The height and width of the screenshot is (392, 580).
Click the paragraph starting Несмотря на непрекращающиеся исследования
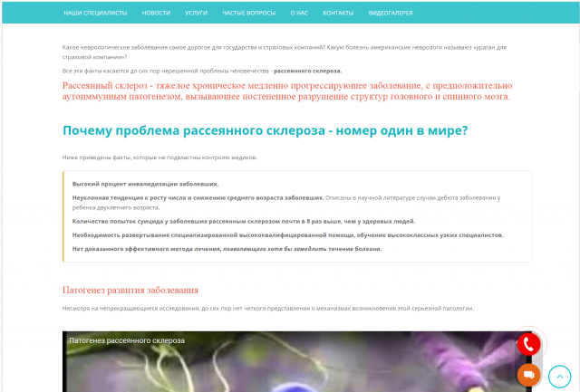(x=268, y=308)
